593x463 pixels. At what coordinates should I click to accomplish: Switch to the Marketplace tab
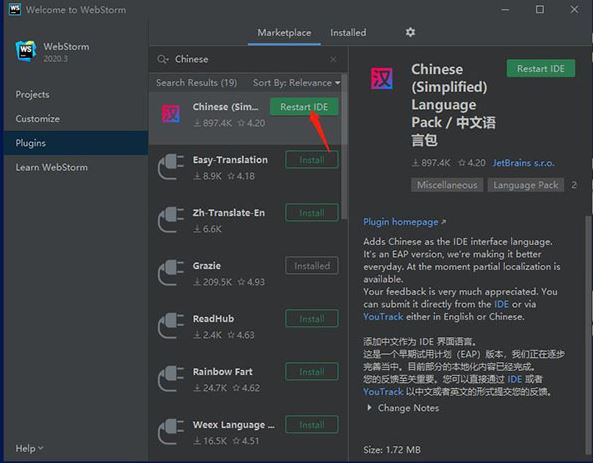coord(284,33)
